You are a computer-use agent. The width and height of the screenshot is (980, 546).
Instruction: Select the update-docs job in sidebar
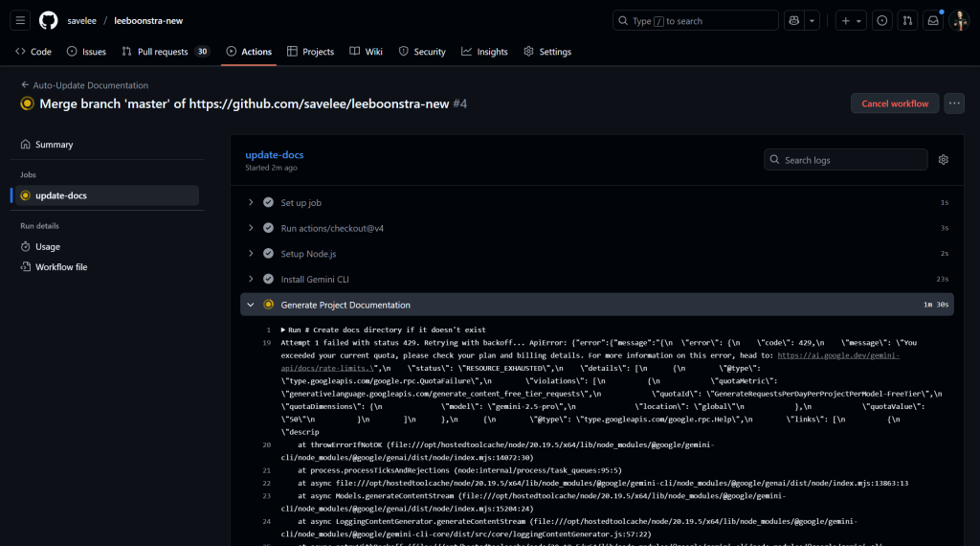(105, 195)
